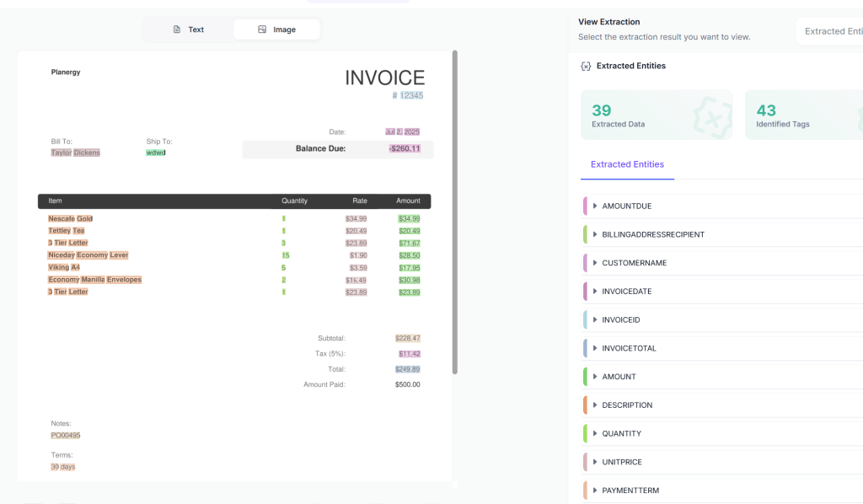The image size is (863, 504).
Task: Switch to the Text view tab
Action: click(x=188, y=29)
